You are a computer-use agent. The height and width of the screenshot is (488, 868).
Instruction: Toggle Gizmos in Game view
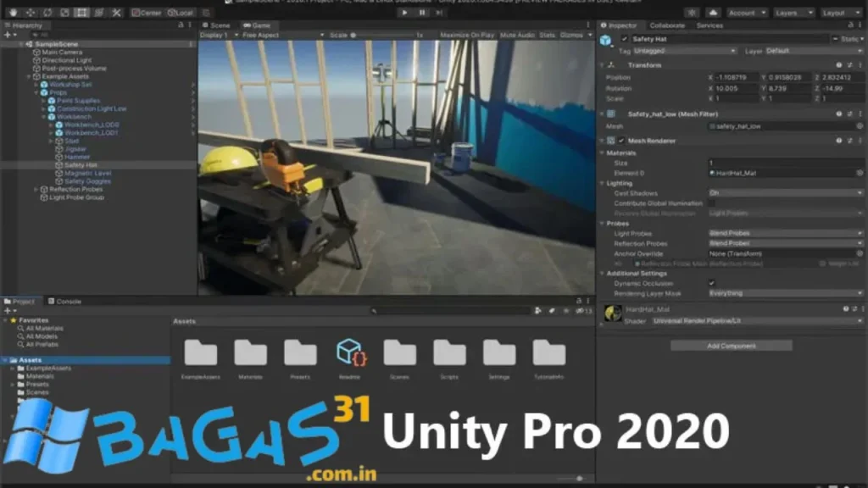pos(571,35)
